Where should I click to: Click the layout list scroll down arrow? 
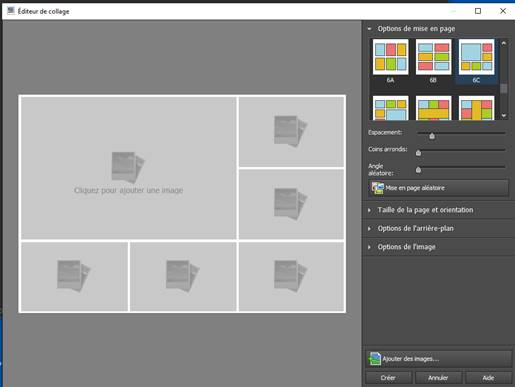[x=504, y=115]
